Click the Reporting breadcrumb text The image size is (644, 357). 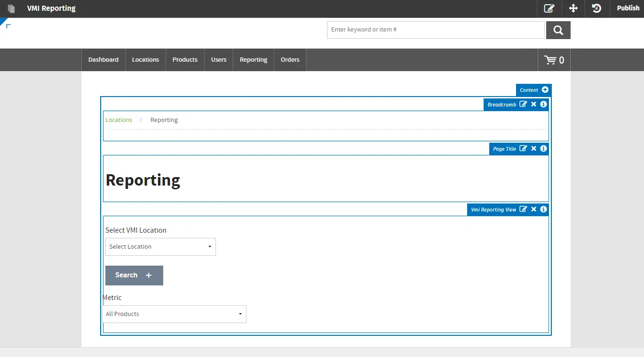pyautogui.click(x=164, y=120)
